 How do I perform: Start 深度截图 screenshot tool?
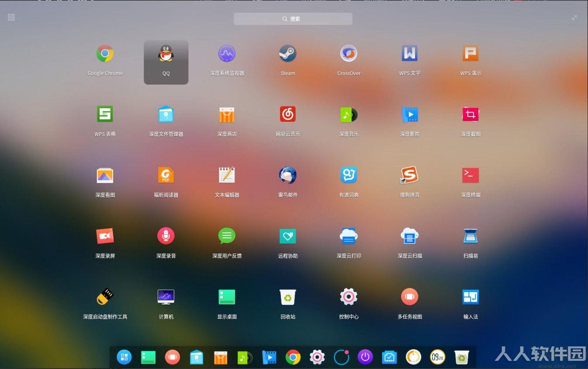coord(470,114)
